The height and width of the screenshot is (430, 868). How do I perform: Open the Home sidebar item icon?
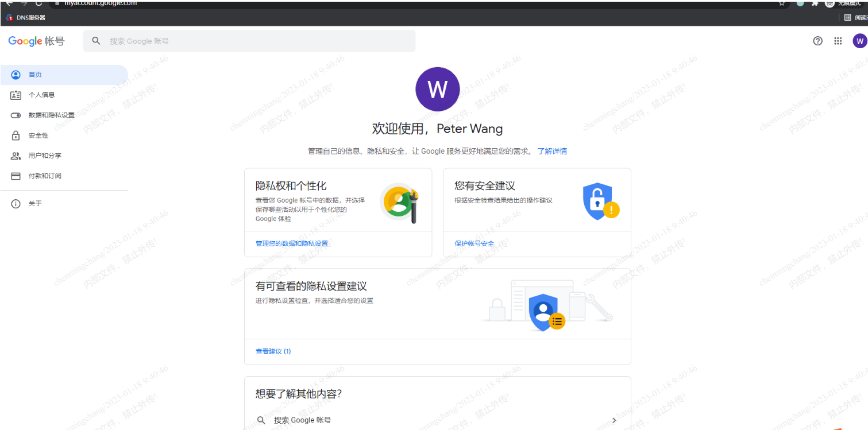[x=16, y=75]
